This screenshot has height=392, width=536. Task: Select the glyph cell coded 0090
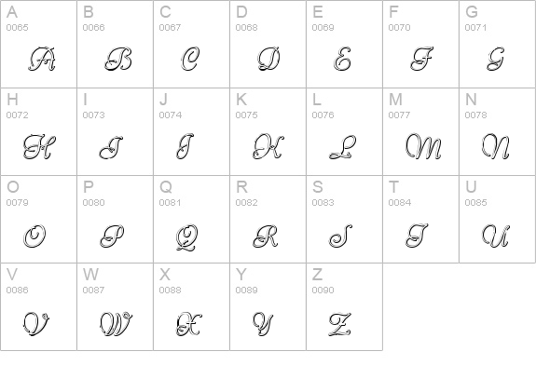tap(345, 306)
